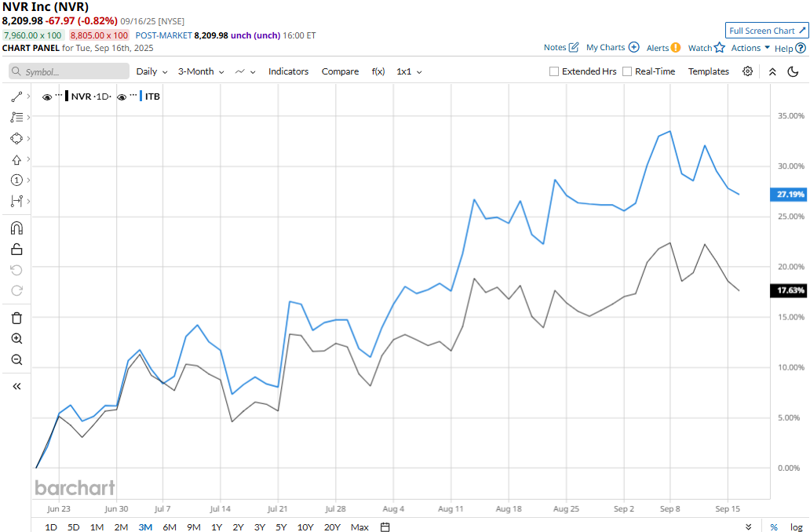Viewport: 810px width, 532px height.
Task: Select the 20Y time range
Action: [332, 527]
